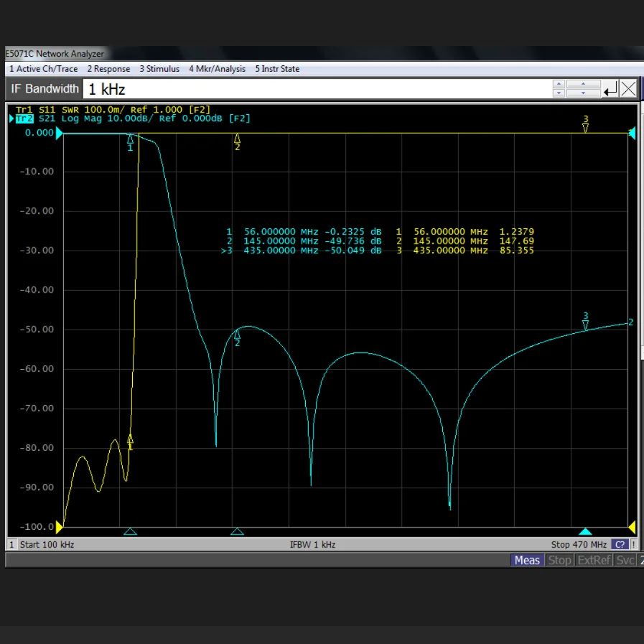Open the Mkr/Analysis menu
The image size is (644, 644).
pos(217,69)
